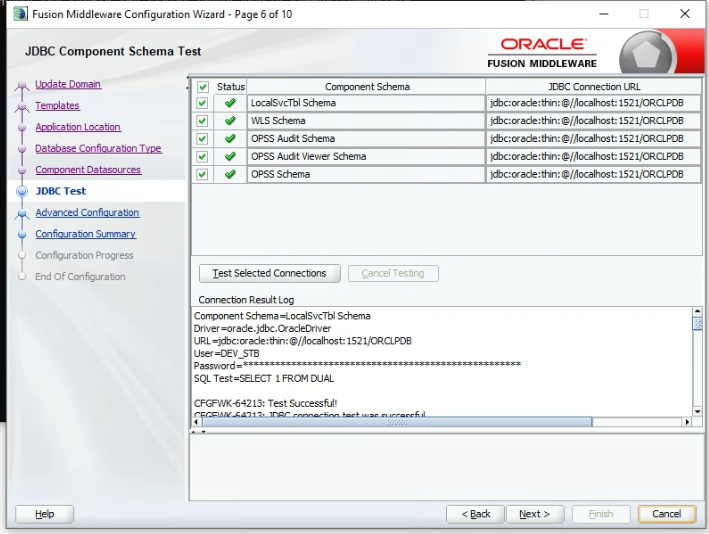Click the 'User=DEV_STB' log line
Viewport: 709px width, 534px height.
227,354
